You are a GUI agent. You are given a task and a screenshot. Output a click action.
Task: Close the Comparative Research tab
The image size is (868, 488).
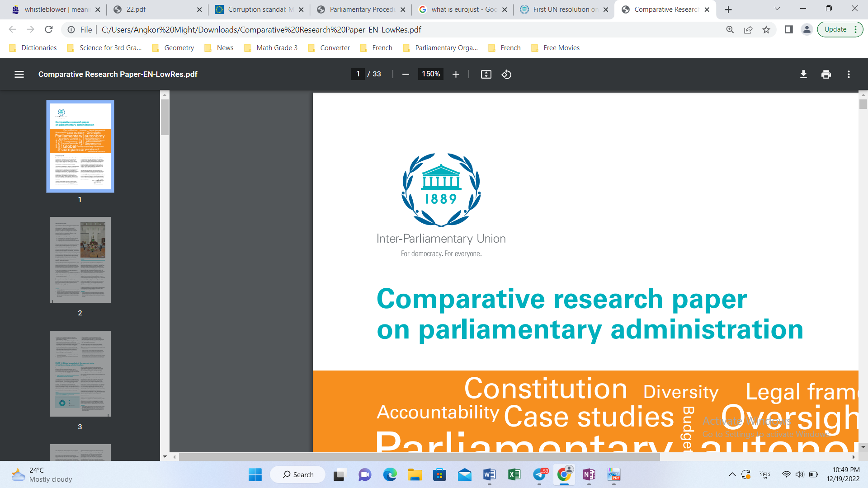(x=707, y=9)
